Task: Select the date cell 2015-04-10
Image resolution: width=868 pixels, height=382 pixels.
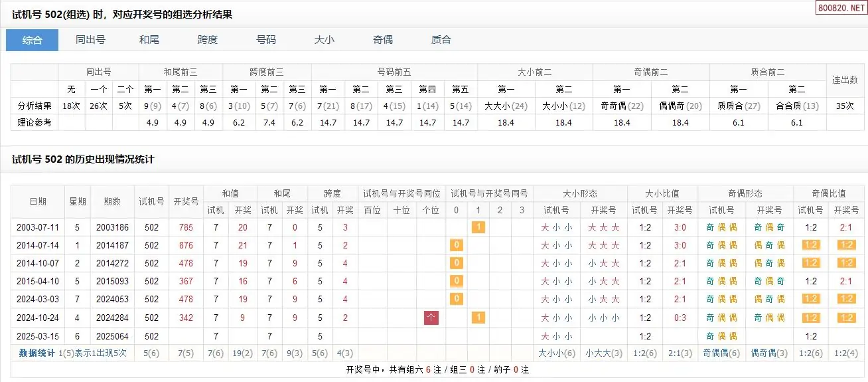Action: [x=38, y=281]
